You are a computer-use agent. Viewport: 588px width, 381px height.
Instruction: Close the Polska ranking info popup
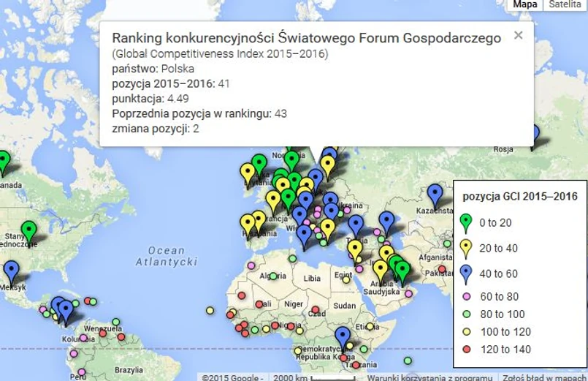click(x=519, y=35)
